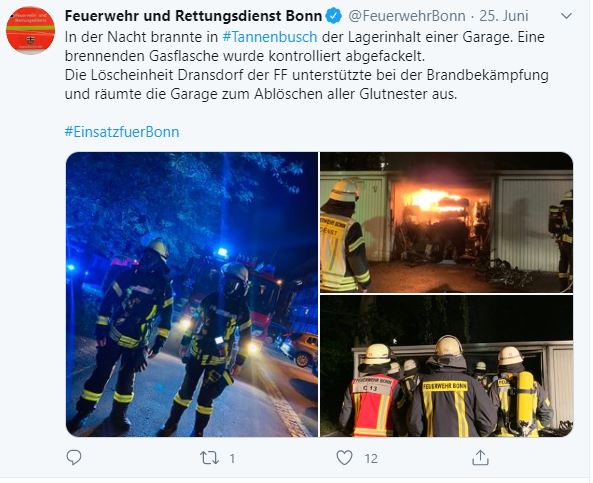This screenshot has width=593, height=483.
Task: Click the retweet count of 1
Action: coord(232,459)
